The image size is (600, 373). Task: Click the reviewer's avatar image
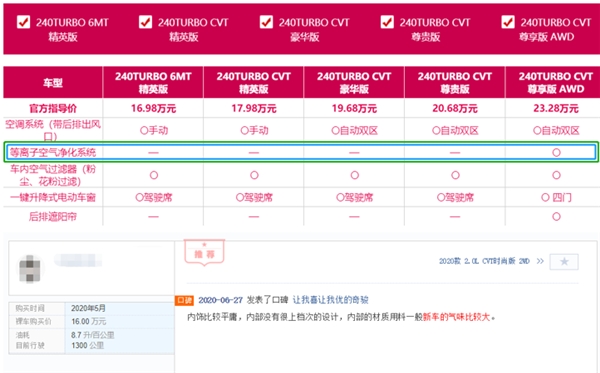(x=30, y=269)
